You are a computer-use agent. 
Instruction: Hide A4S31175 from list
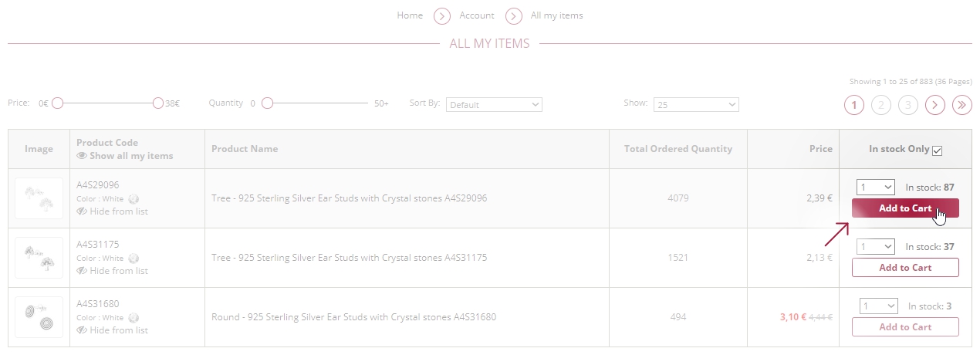[x=113, y=271]
